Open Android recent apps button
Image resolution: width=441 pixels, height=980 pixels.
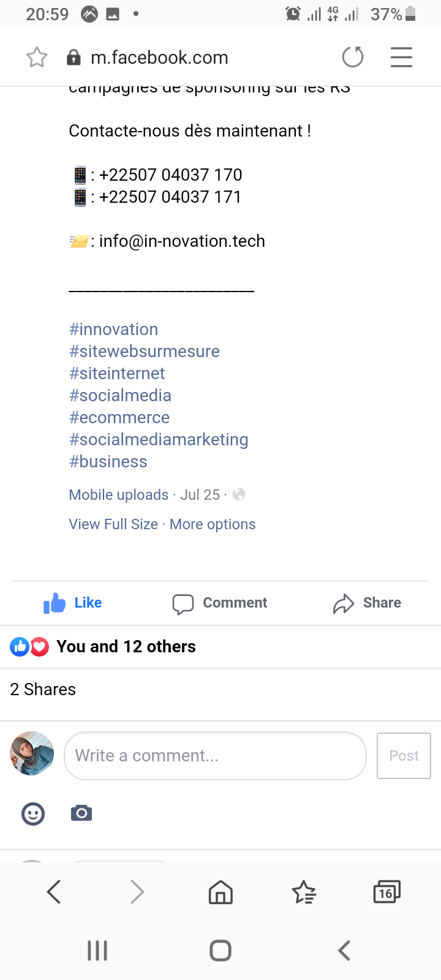click(97, 951)
